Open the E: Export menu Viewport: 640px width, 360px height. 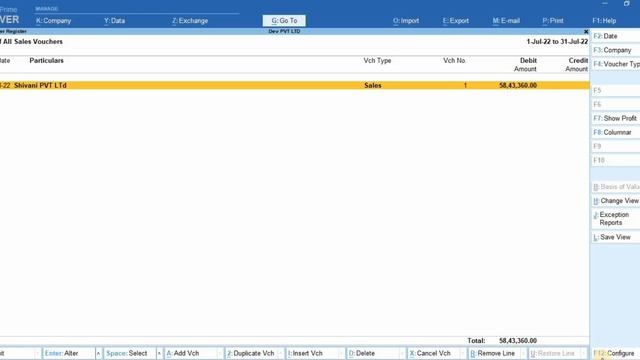456,20
